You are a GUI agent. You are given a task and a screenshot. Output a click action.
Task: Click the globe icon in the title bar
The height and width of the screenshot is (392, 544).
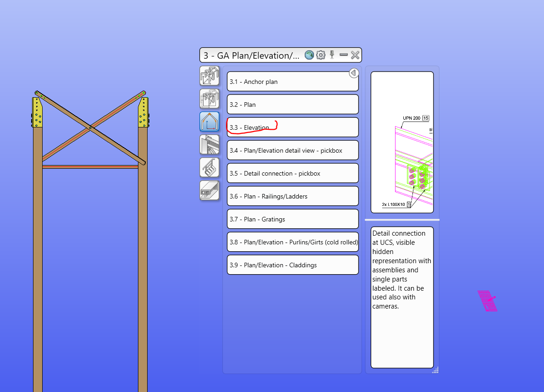[x=309, y=55]
